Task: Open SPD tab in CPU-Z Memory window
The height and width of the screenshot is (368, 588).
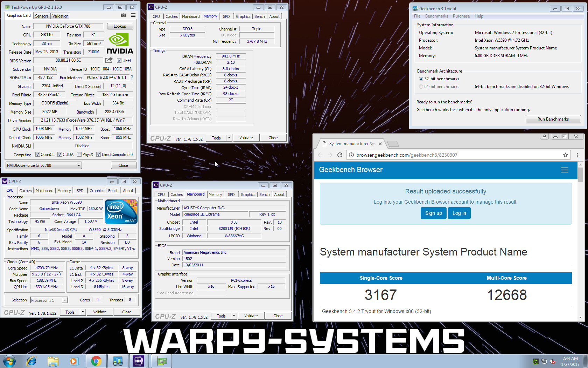Action: 226,16
